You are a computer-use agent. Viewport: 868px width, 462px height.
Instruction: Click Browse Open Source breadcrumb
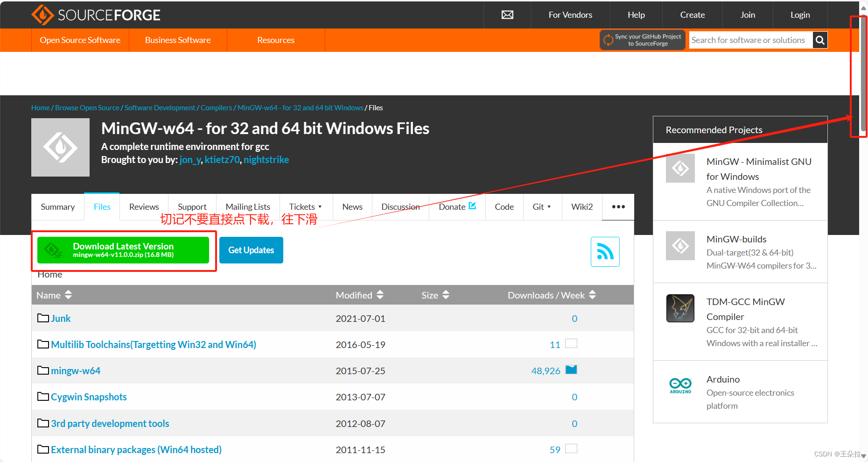[87, 108]
